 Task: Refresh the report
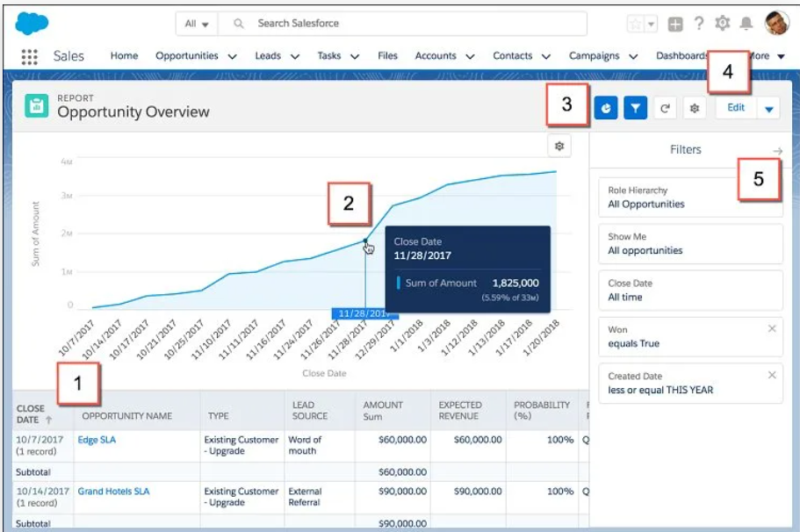pyautogui.click(x=665, y=108)
